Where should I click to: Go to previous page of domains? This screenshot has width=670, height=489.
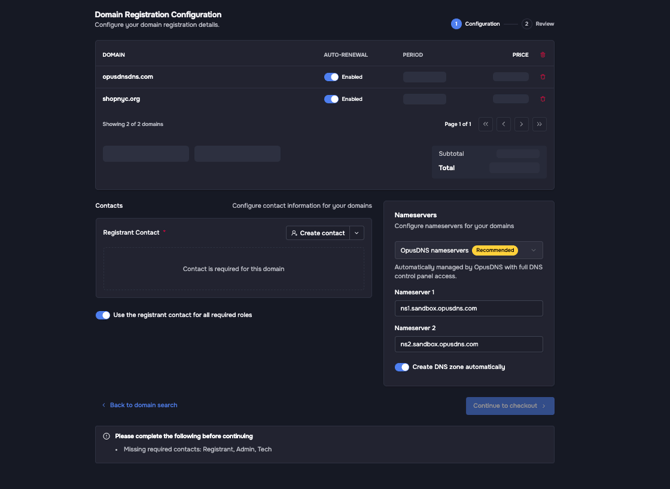503,124
